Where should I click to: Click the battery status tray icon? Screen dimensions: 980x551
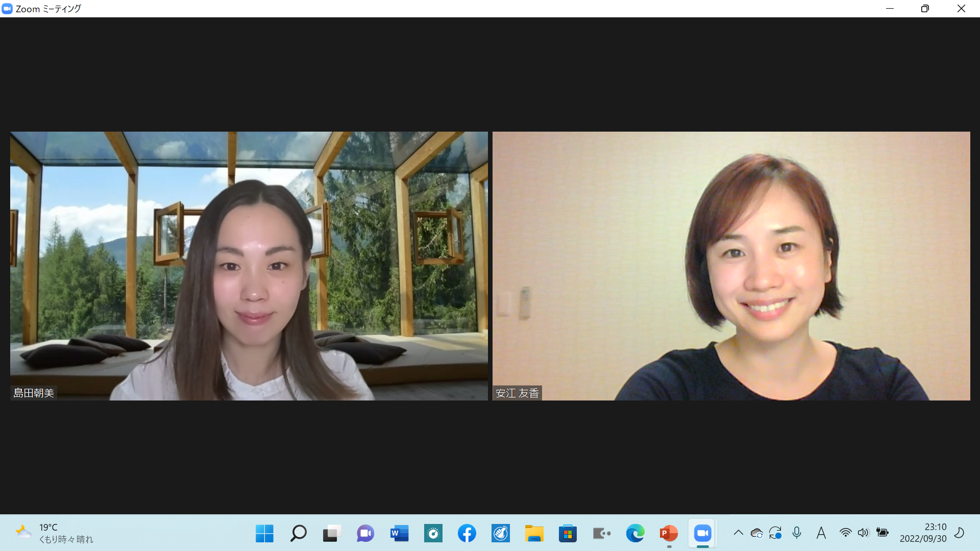tap(882, 533)
